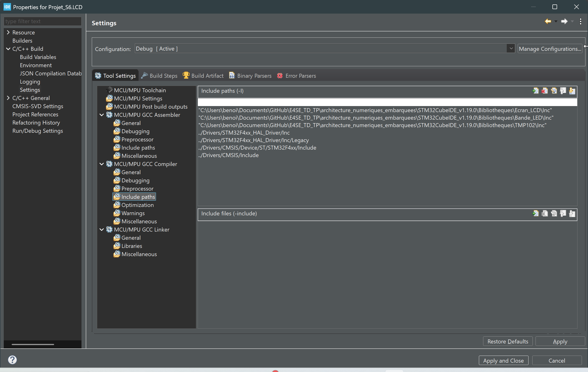Open the vertical dots view menu
The height and width of the screenshot is (372, 588).
[581, 22]
